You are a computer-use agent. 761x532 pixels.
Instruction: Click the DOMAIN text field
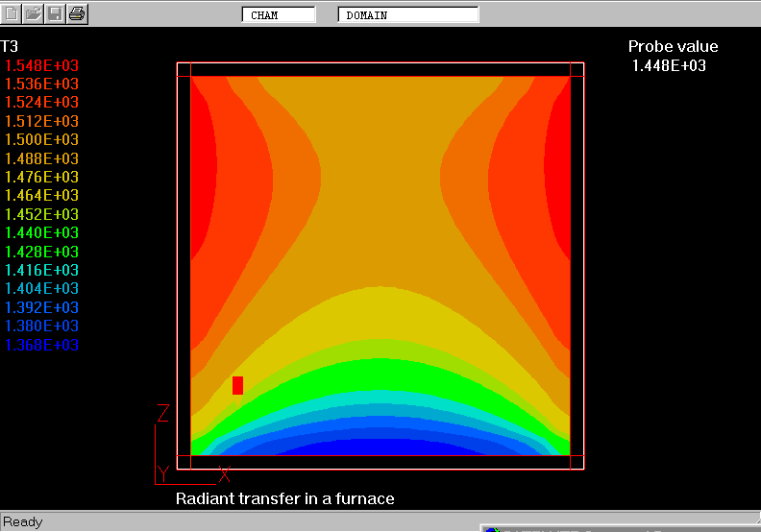[x=407, y=15]
